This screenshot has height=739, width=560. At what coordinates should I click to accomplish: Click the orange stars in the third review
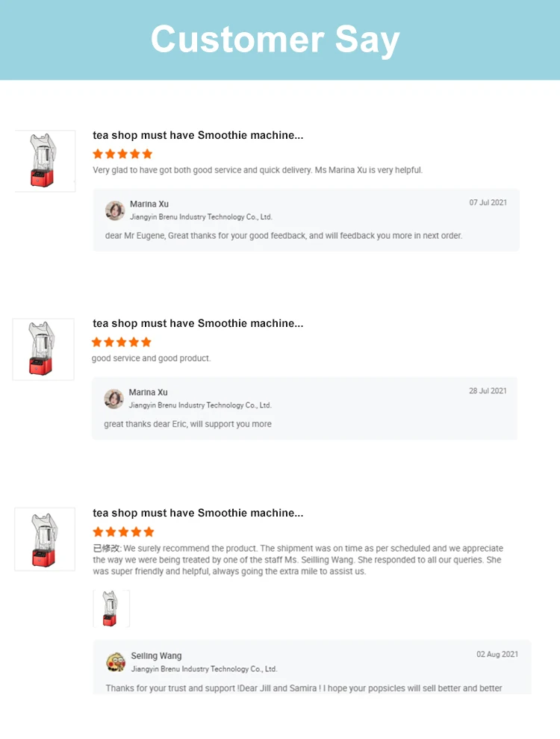(x=123, y=531)
